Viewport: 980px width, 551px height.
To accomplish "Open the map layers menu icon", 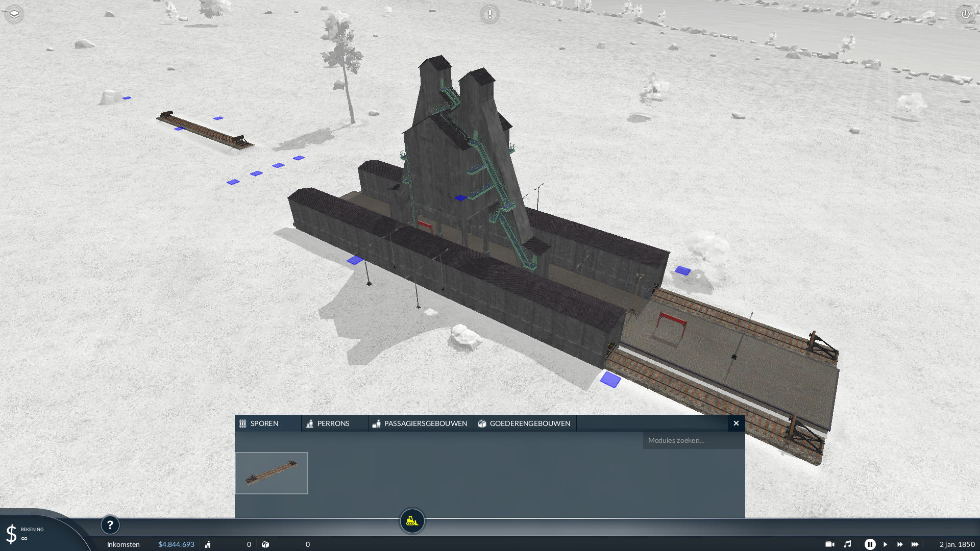I will point(14,14).
